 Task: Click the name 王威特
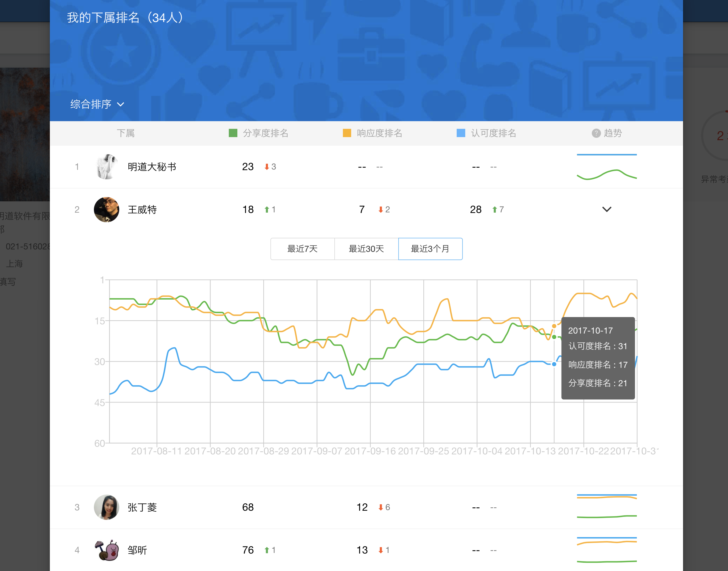[x=142, y=210]
